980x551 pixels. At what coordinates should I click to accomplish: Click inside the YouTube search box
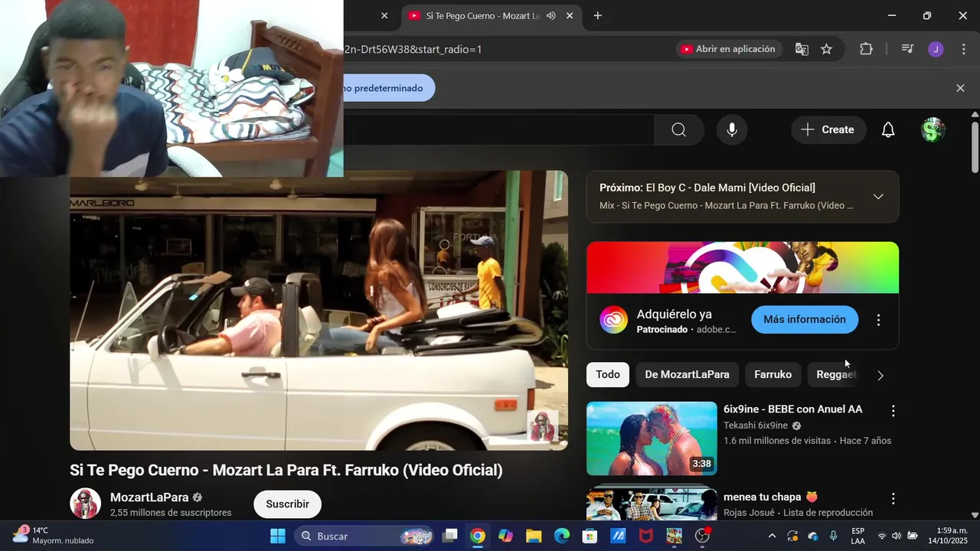pos(498,130)
